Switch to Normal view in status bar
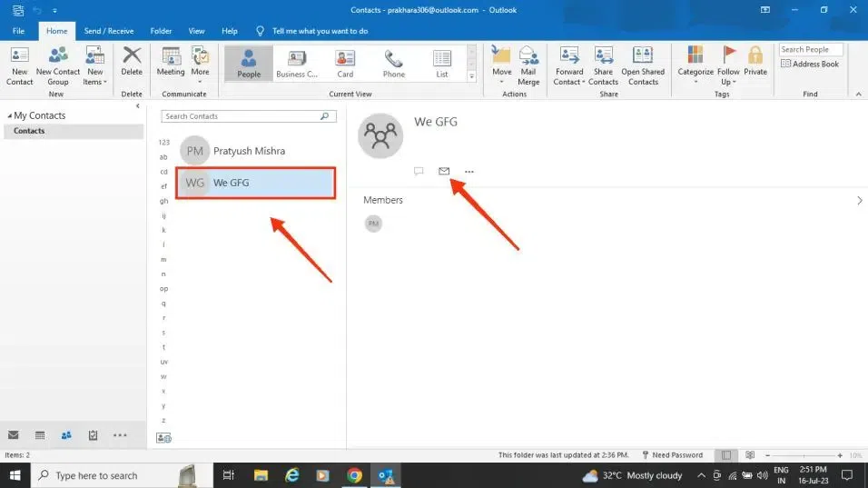Image resolution: width=868 pixels, height=488 pixels. [726, 455]
